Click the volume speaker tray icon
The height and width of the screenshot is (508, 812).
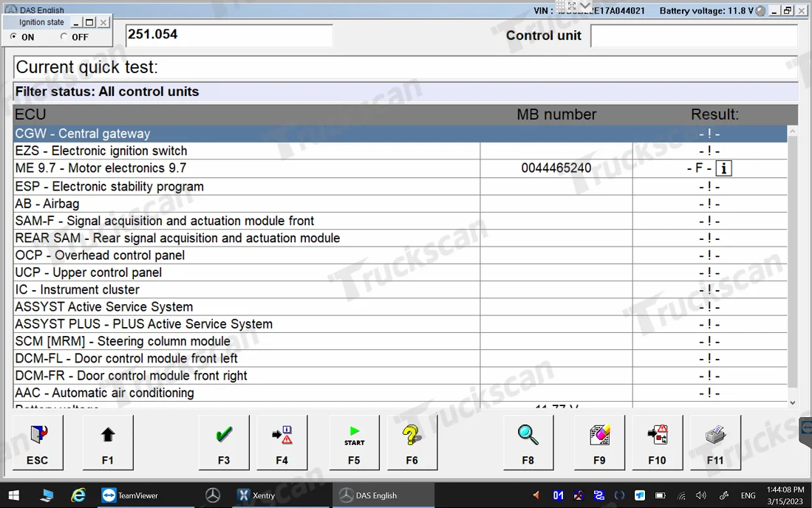click(x=701, y=495)
